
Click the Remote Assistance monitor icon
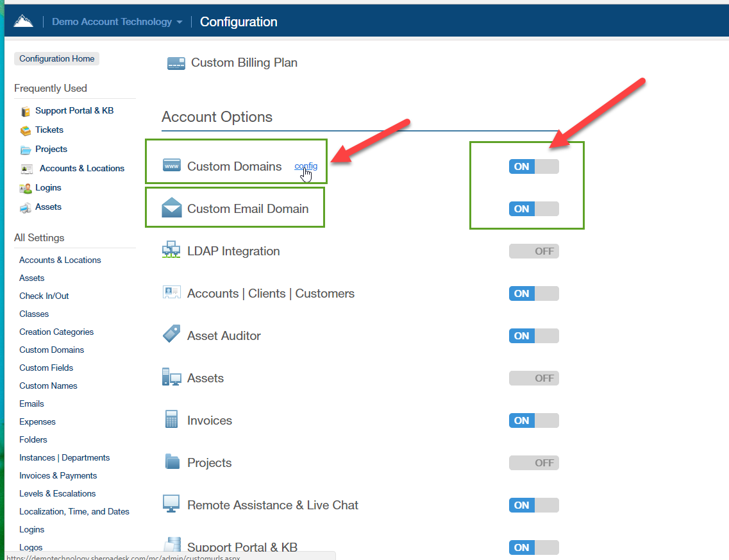pos(171,503)
